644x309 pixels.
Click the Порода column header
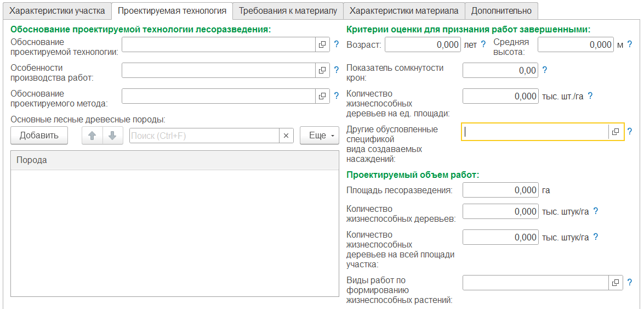point(175,160)
